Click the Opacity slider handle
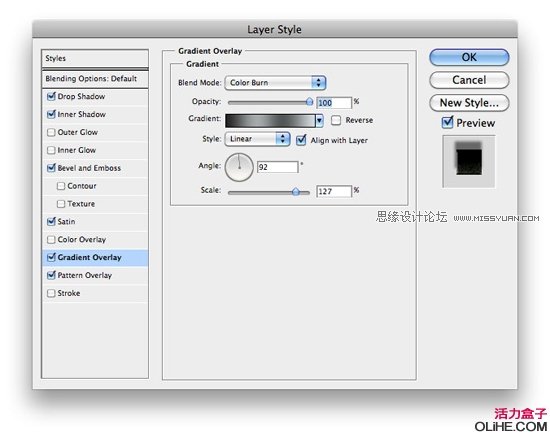The height and width of the screenshot is (434, 550). tap(309, 102)
